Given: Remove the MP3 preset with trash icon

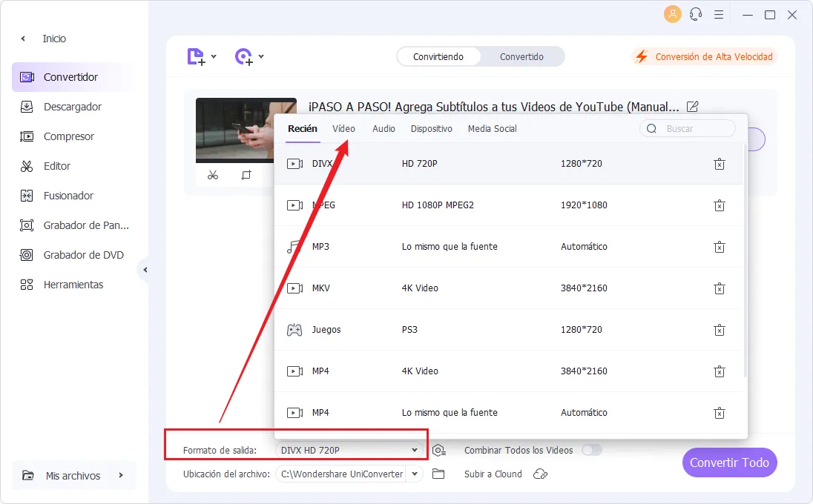Looking at the screenshot, I should 719,247.
